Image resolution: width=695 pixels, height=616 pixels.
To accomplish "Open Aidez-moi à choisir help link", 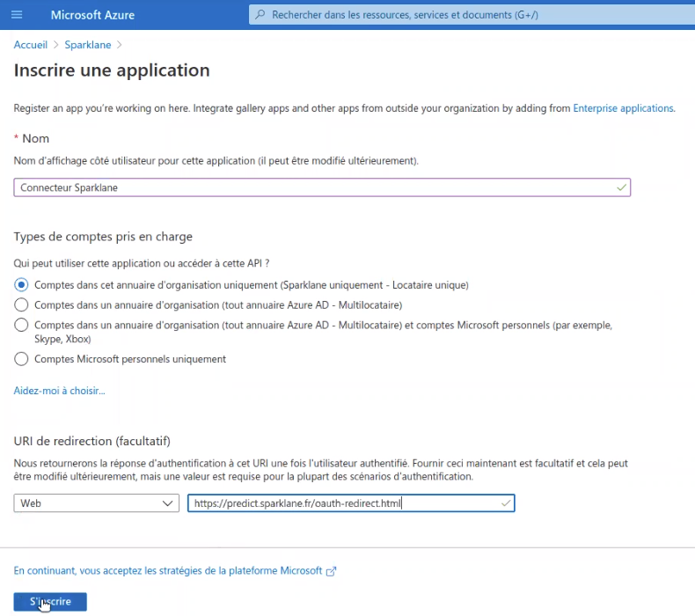I will coord(60,391).
